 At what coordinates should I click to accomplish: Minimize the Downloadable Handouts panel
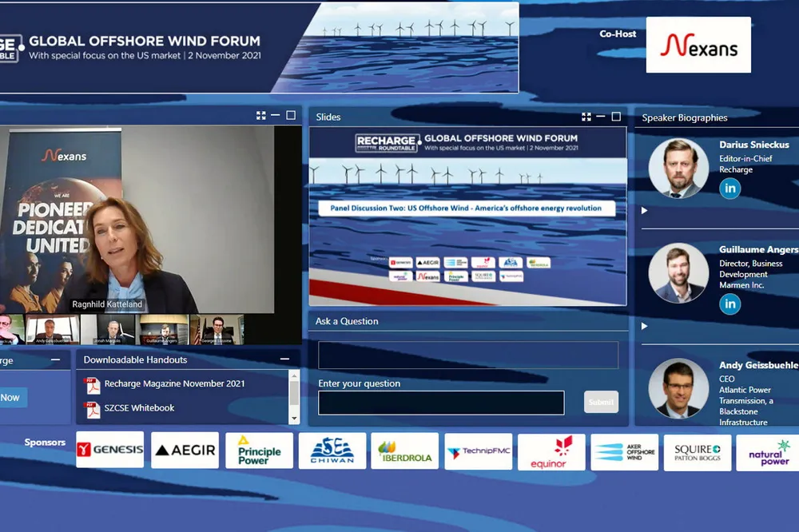point(284,359)
